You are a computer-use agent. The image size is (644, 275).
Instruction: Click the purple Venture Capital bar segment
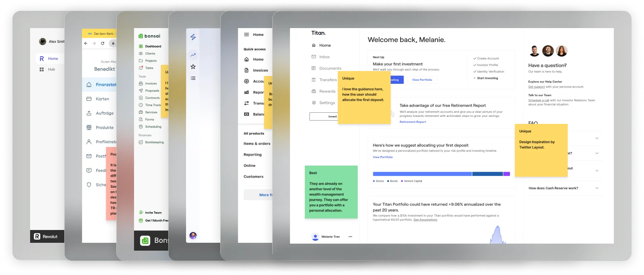point(507,174)
